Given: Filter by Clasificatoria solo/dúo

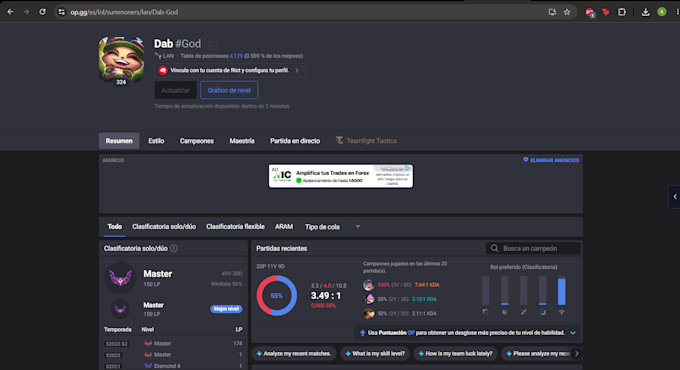Looking at the screenshot, I should pyautogui.click(x=164, y=227).
